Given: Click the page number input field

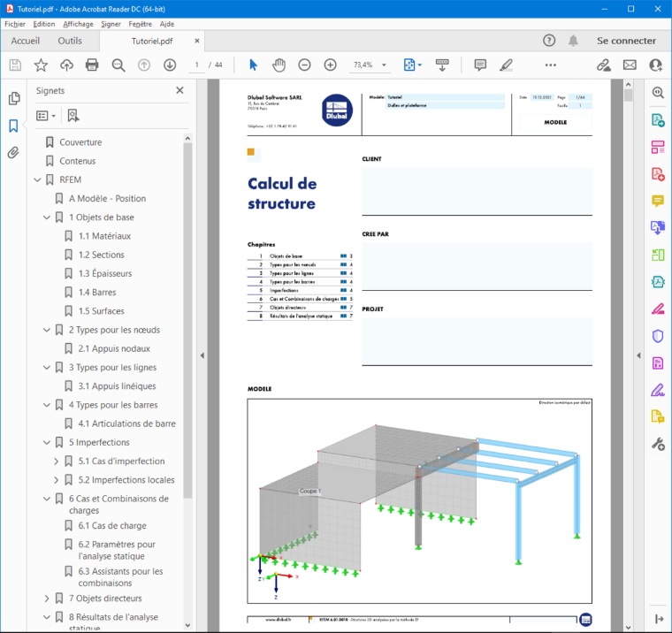Looking at the screenshot, I should click(x=197, y=65).
